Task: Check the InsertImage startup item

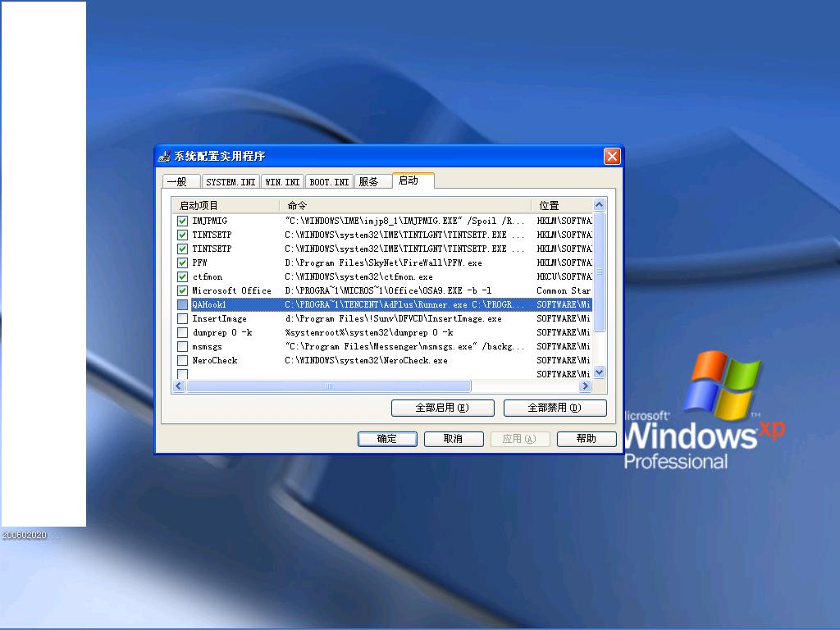Action: coord(182,318)
